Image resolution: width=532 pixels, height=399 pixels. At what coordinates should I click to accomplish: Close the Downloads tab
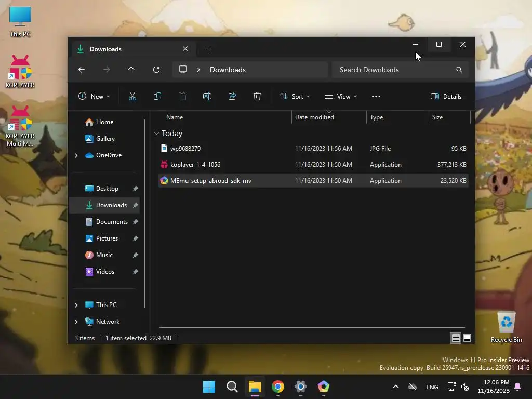[x=185, y=49]
